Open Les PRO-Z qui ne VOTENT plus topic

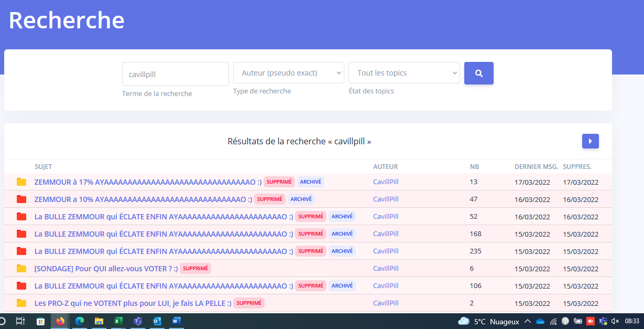click(x=133, y=303)
